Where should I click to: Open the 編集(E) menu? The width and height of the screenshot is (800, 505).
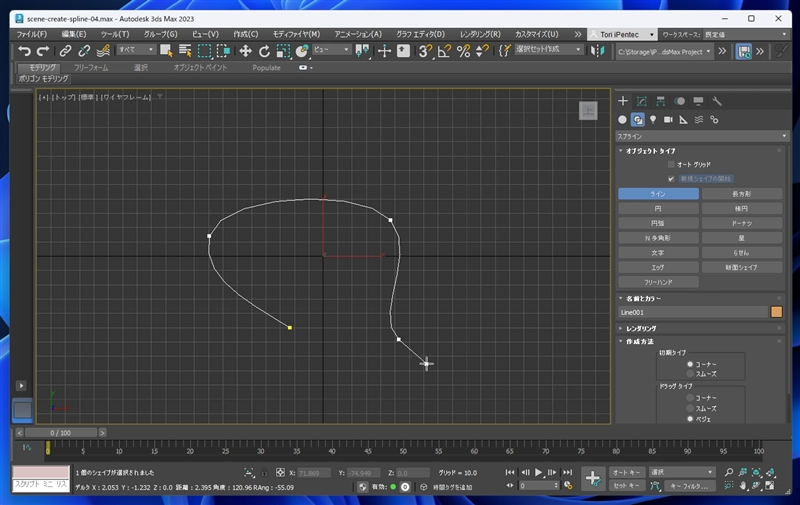point(74,34)
